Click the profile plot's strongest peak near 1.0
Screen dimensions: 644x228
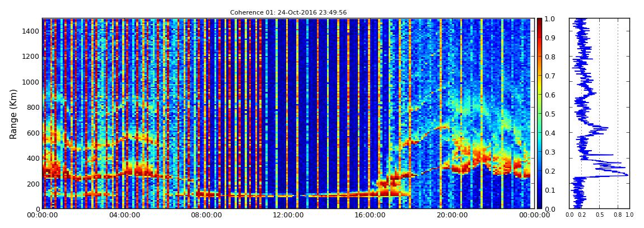627,175
